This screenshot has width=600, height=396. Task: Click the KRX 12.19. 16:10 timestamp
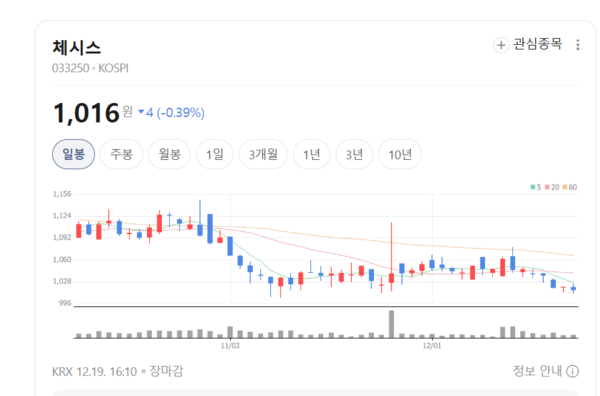point(95,372)
